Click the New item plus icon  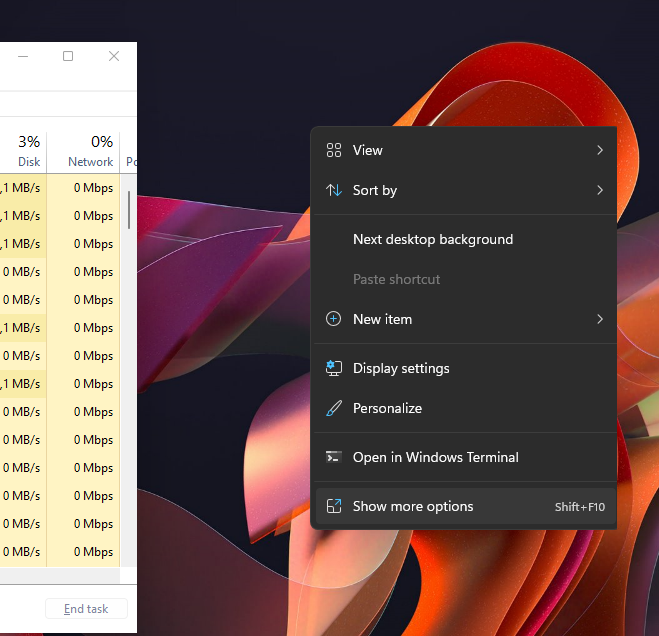pyautogui.click(x=334, y=319)
